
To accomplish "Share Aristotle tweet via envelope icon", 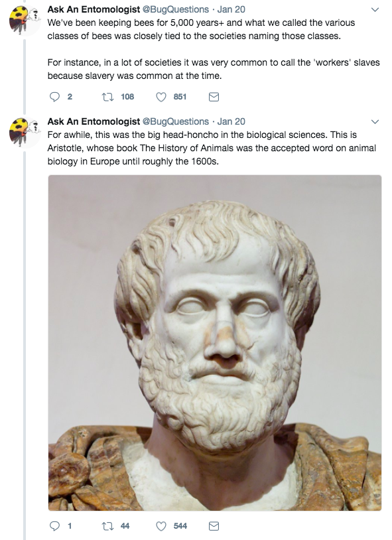I will pos(214,526).
